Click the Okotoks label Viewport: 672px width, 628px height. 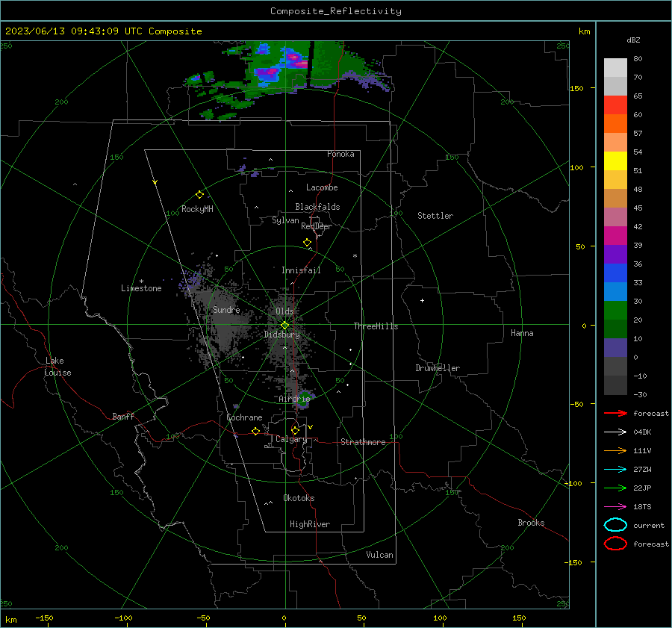point(299,498)
